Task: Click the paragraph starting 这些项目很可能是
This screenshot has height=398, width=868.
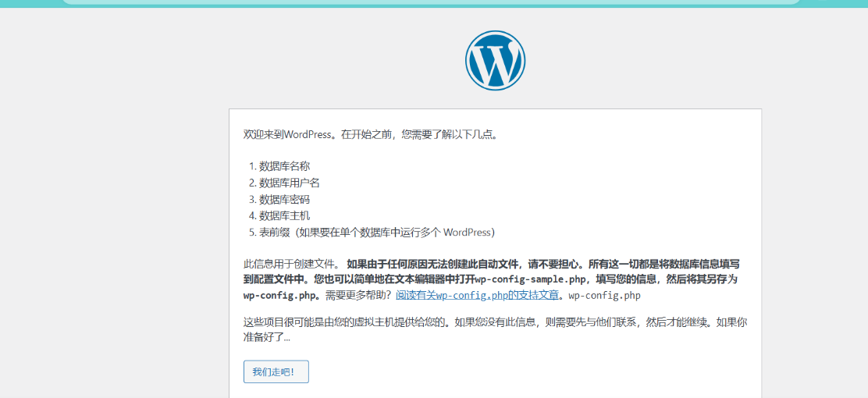Action: tap(495, 329)
